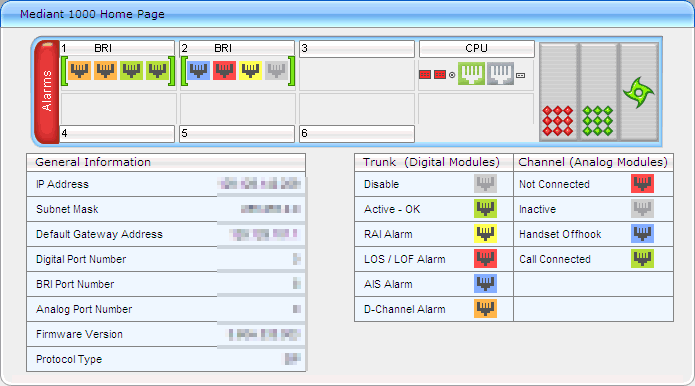Click module slot 2 BRI header
This screenshot has width=695, height=386.
[x=237, y=48]
